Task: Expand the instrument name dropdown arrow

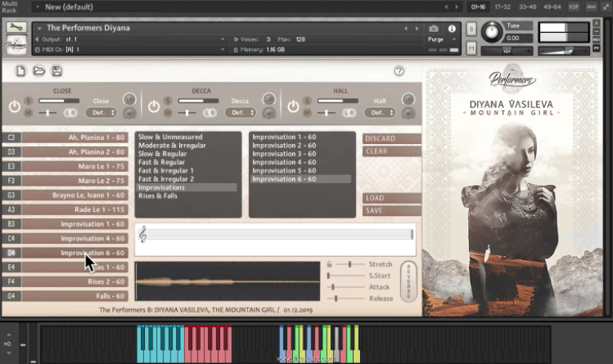Action: coord(39,28)
